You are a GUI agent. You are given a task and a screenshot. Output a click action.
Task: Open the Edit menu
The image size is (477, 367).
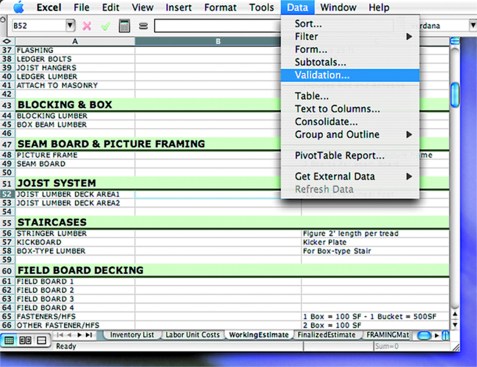[110, 7]
